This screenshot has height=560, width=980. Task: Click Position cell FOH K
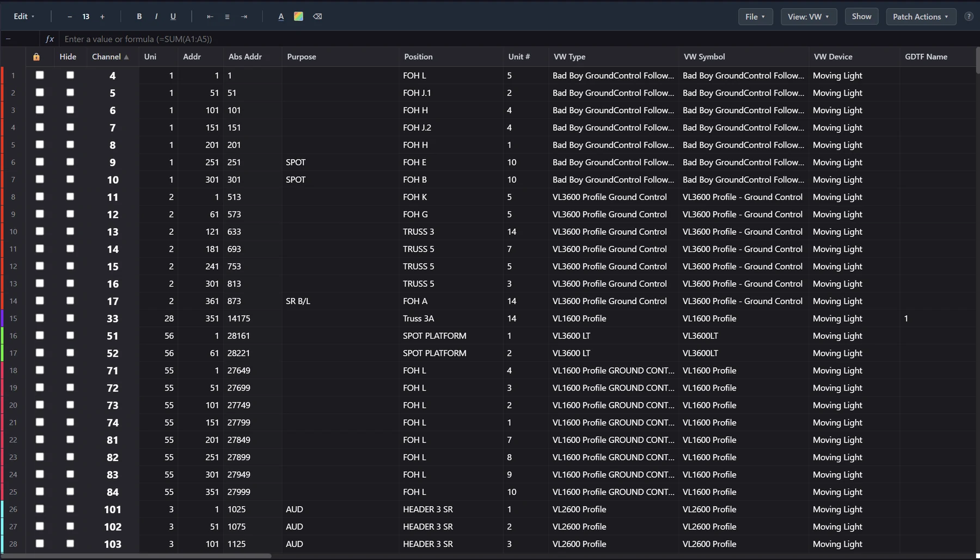[451, 197]
